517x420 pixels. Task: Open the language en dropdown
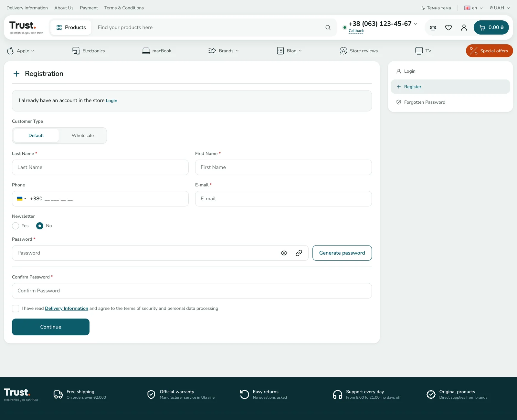(473, 8)
